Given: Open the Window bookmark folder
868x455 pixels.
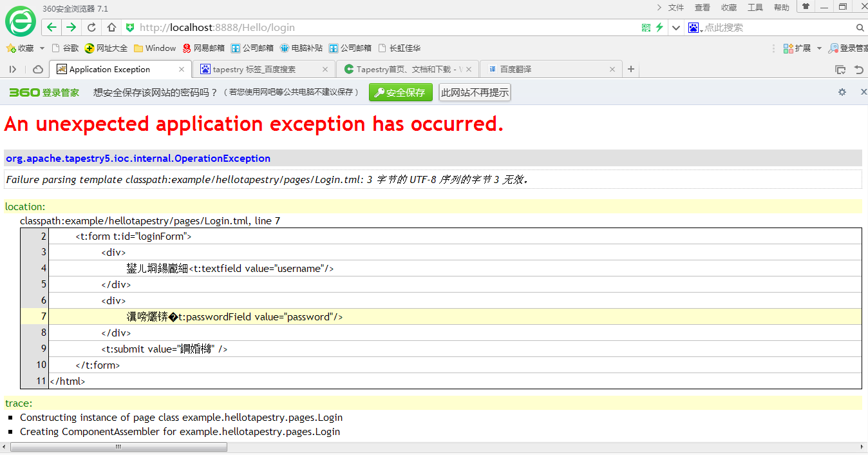Looking at the screenshot, I should (x=155, y=48).
